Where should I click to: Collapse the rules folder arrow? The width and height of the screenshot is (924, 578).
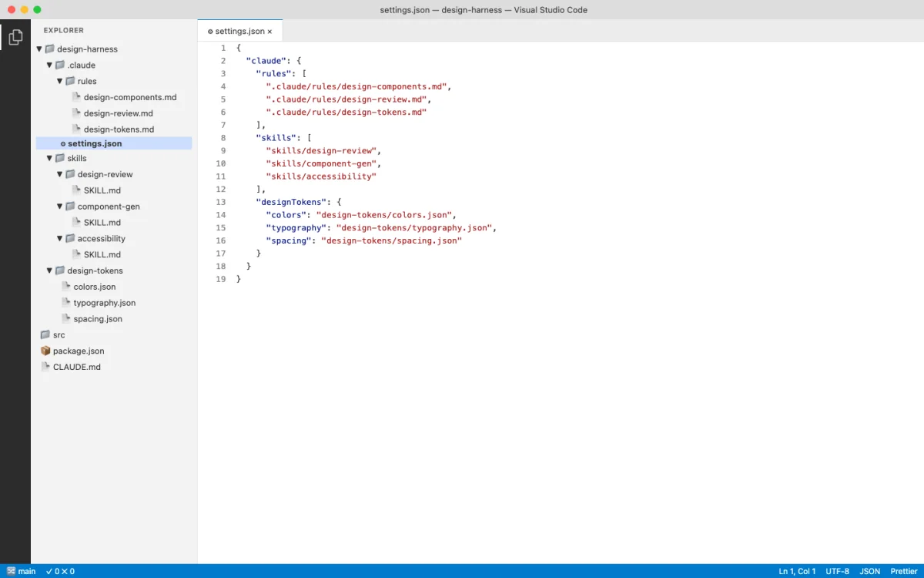click(59, 81)
